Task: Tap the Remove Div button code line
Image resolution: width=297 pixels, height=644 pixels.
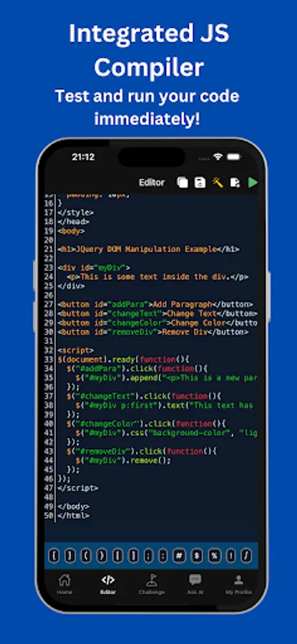Action: coord(153,332)
